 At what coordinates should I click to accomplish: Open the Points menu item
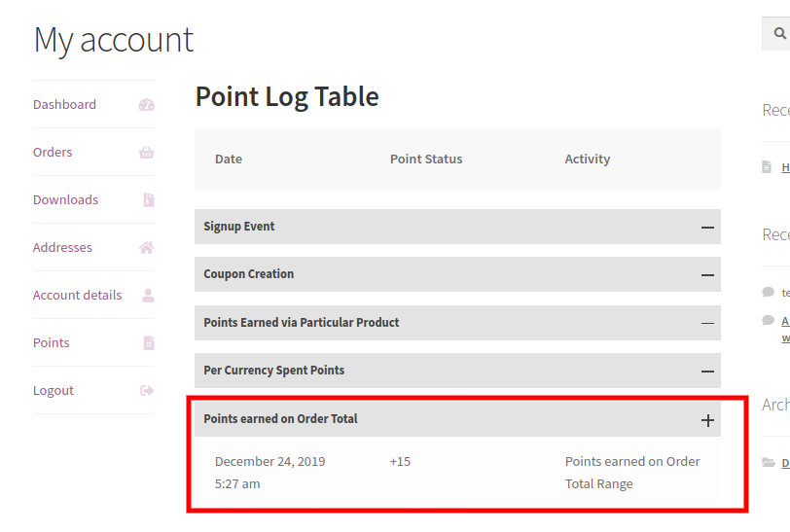[52, 342]
